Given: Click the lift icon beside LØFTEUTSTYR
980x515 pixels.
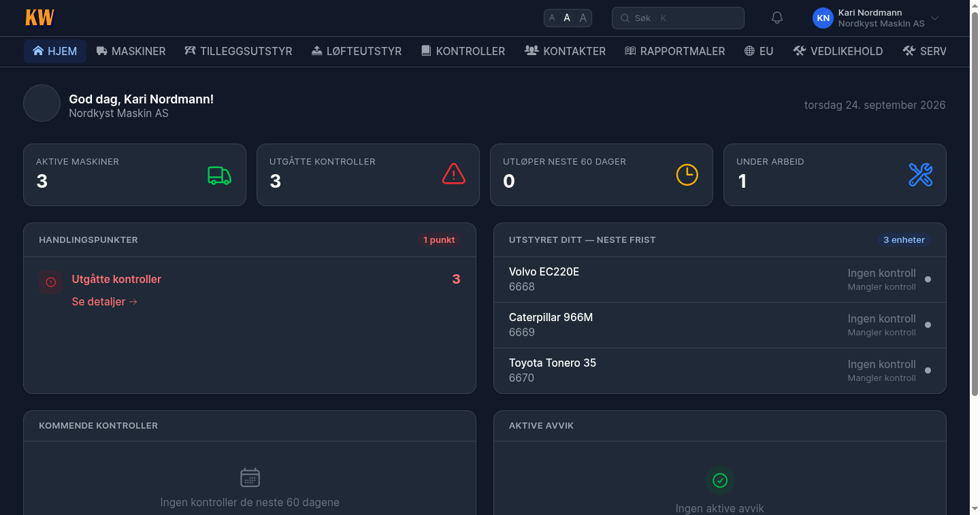Looking at the screenshot, I should [316, 50].
